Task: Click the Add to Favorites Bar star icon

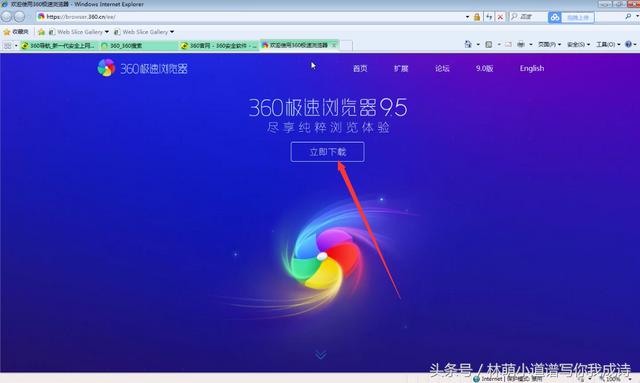Action: (41, 31)
